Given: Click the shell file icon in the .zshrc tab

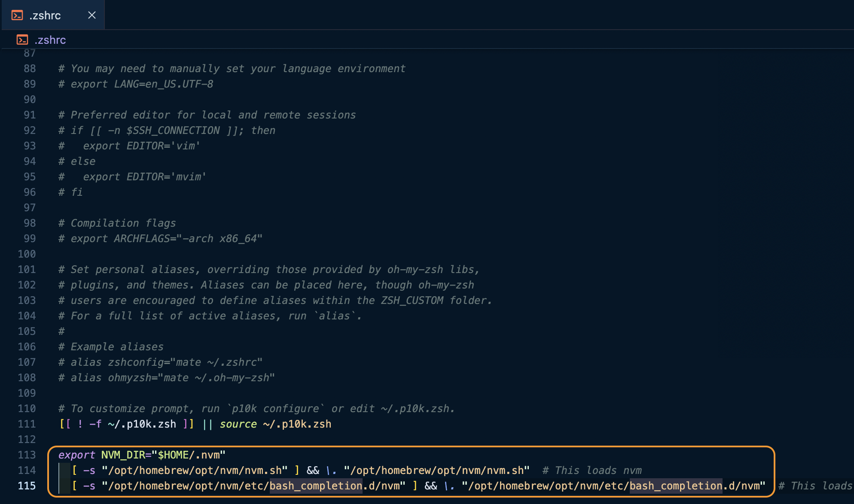Looking at the screenshot, I should pyautogui.click(x=17, y=15).
